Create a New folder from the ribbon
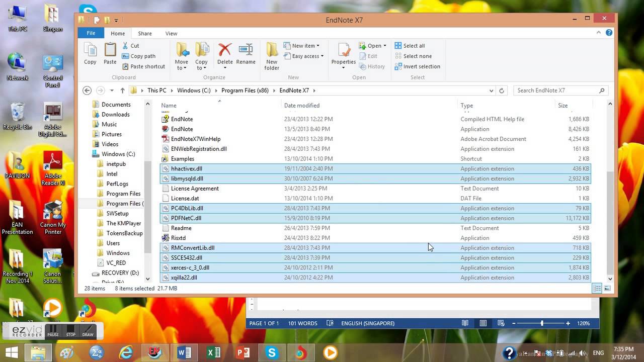Viewport: 644px width, 362px height. 272,56
